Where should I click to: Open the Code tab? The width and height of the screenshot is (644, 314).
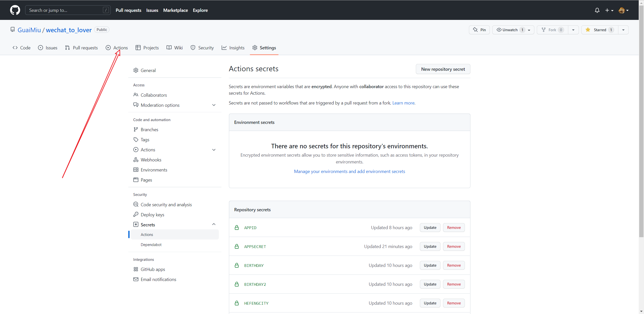tap(22, 48)
